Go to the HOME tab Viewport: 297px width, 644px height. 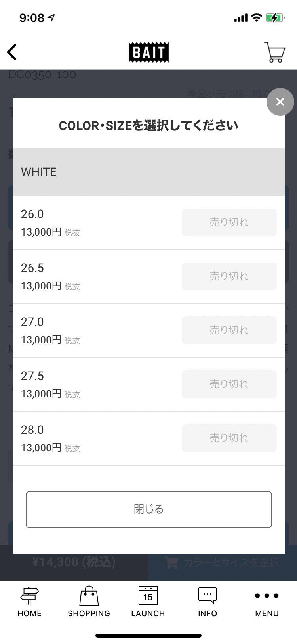point(29,602)
